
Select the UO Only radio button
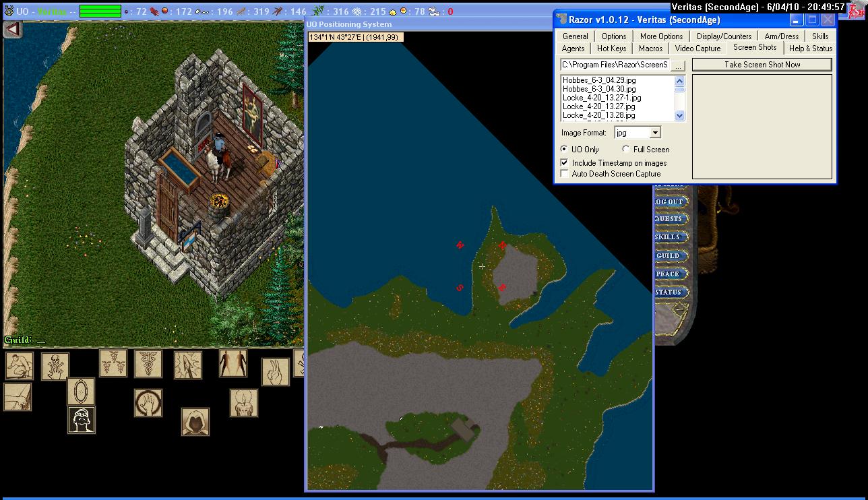coord(564,150)
